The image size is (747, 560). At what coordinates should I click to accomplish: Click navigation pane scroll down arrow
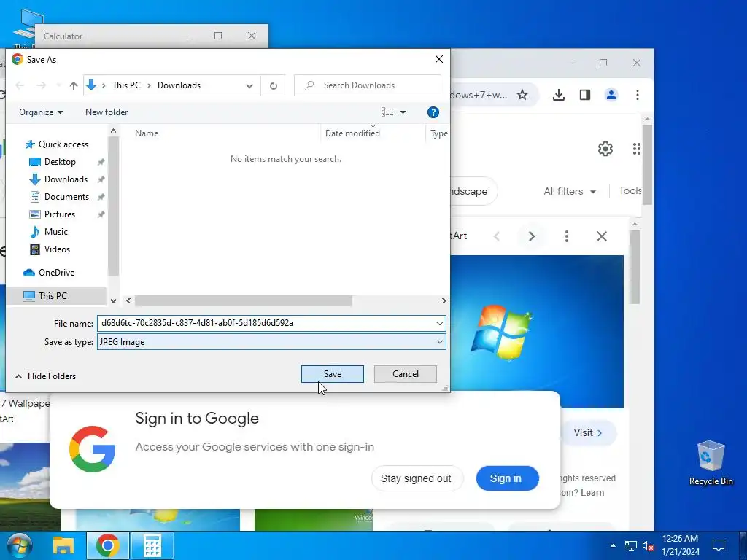click(113, 300)
